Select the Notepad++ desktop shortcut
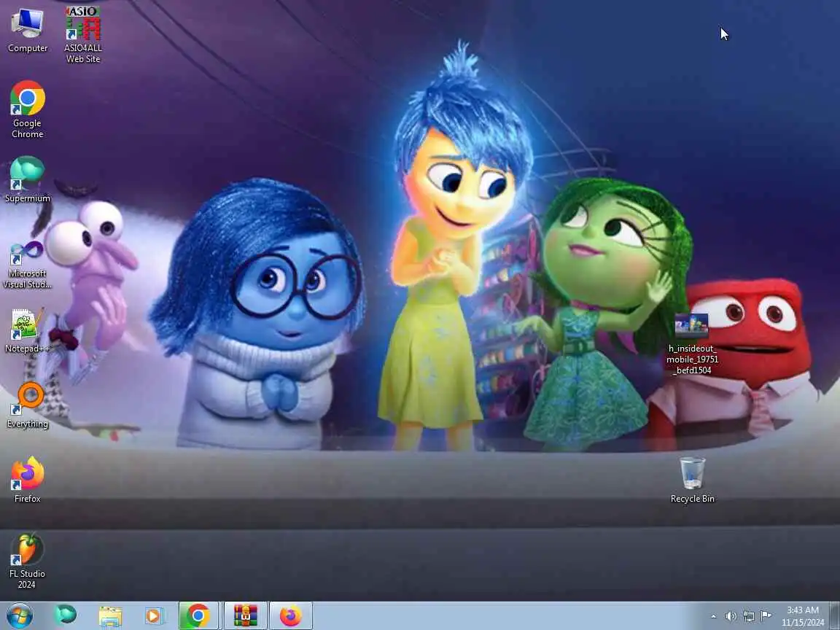The image size is (840, 630). click(x=27, y=330)
